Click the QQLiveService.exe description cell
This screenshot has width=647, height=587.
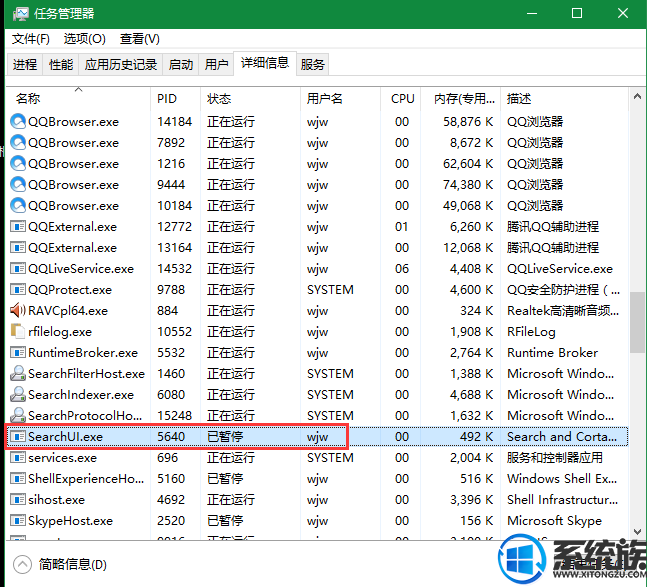[560, 269]
